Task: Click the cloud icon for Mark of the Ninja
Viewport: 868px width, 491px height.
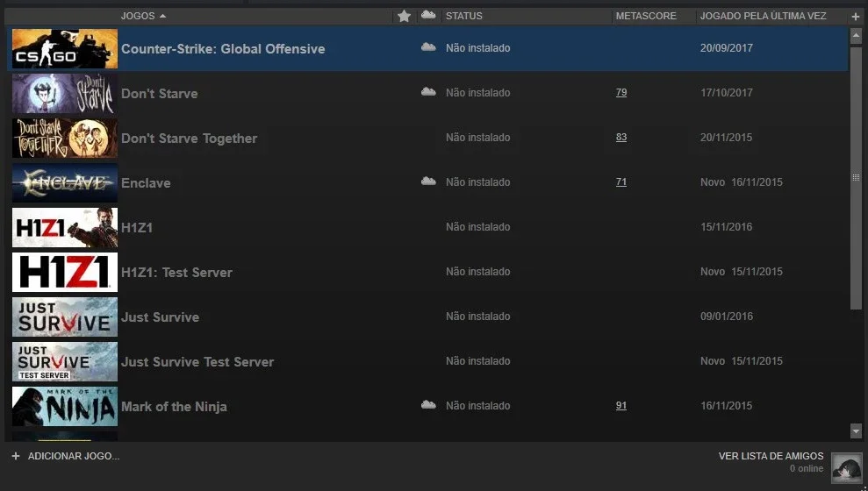Action: point(428,405)
